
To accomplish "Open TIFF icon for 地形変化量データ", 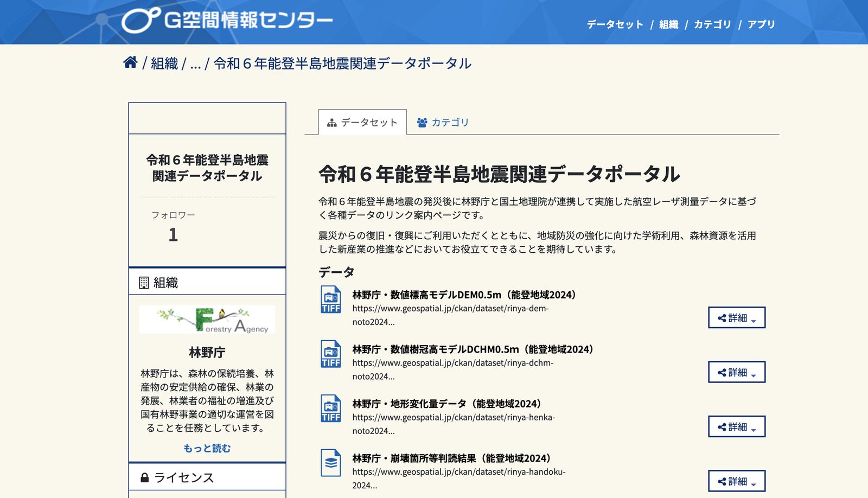I will pyautogui.click(x=331, y=408).
